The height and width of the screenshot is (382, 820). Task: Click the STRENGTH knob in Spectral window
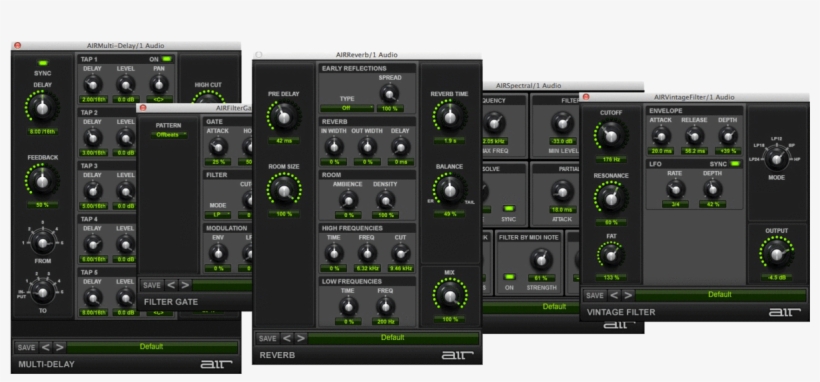tap(541, 259)
